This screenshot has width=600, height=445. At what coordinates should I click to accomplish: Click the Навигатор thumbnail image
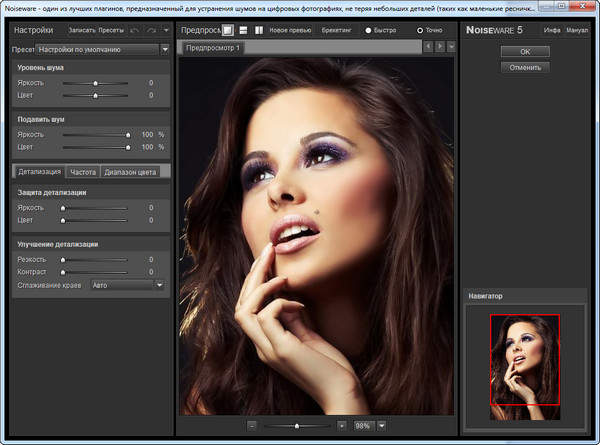pyautogui.click(x=525, y=358)
